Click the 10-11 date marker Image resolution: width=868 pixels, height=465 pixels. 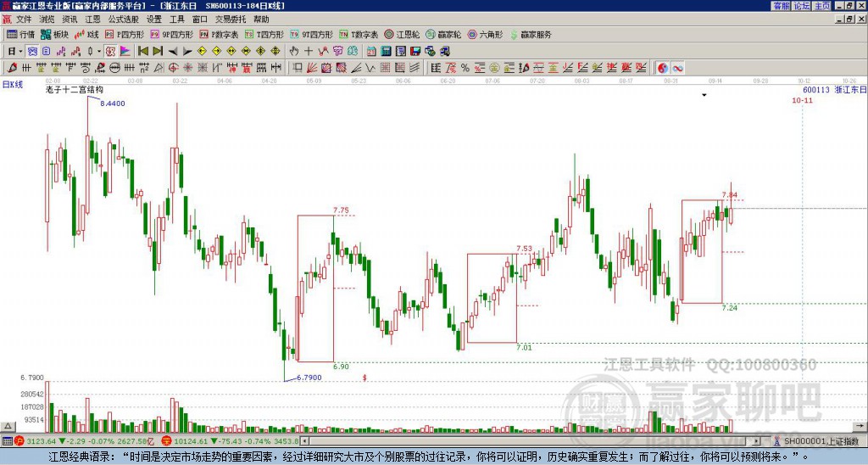click(802, 101)
